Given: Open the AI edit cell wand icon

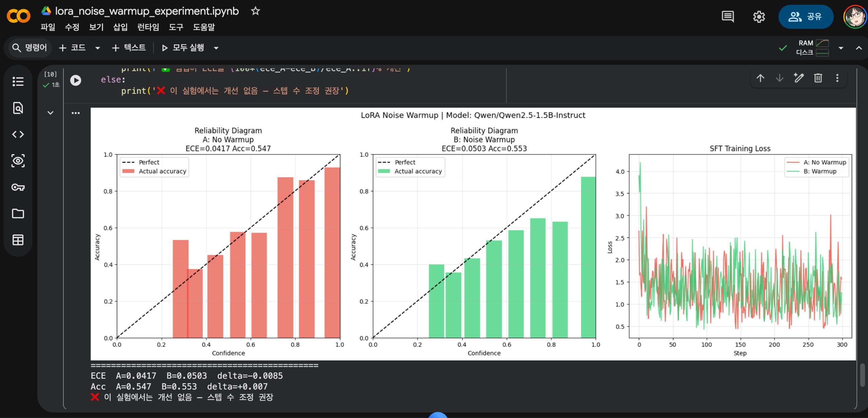Looking at the screenshot, I should [799, 78].
